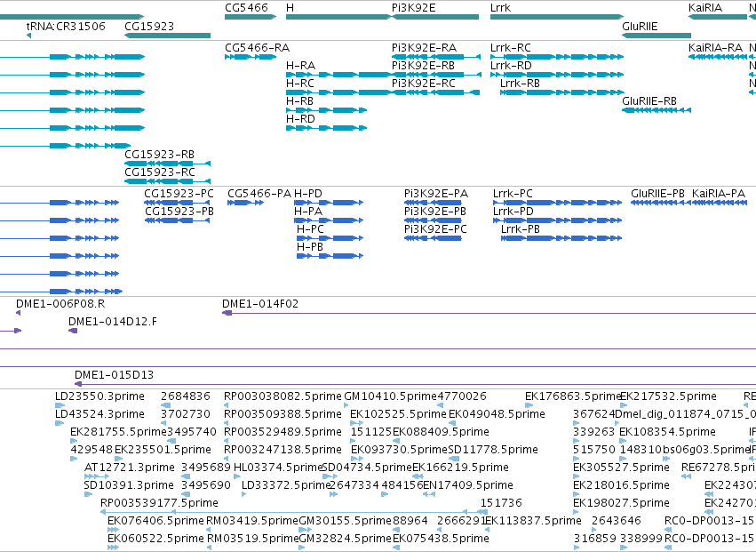Click the KaiRIA-PA protein glyph

pyautogui.click(x=720, y=203)
